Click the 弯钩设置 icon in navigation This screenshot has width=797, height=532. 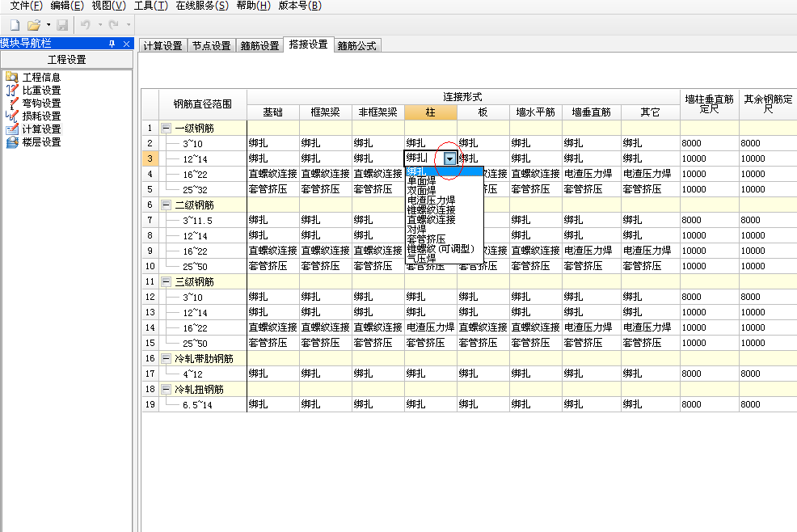(12, 103)
